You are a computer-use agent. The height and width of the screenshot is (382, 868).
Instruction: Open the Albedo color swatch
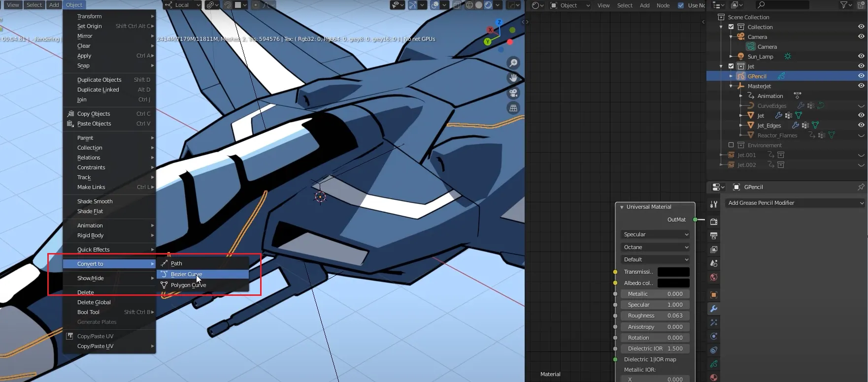point(673,283)
